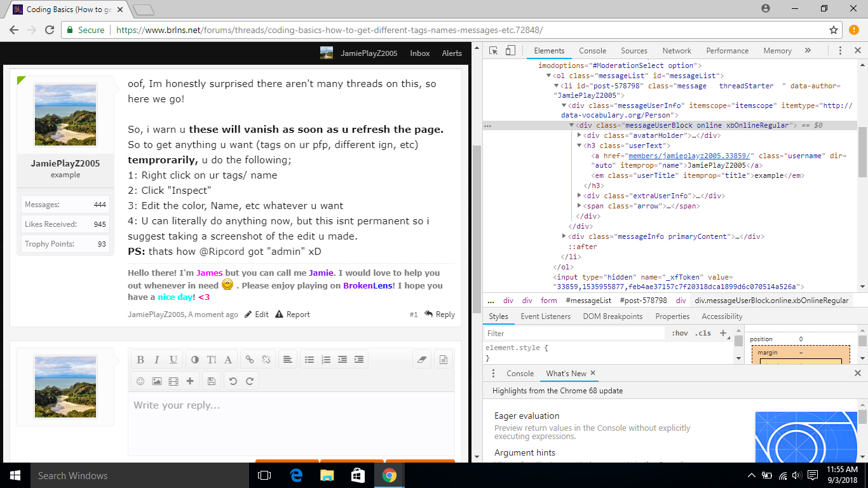Collapse the ol messageList node
The height and width of the screenshot is (488, 868).
click(548, 76)
